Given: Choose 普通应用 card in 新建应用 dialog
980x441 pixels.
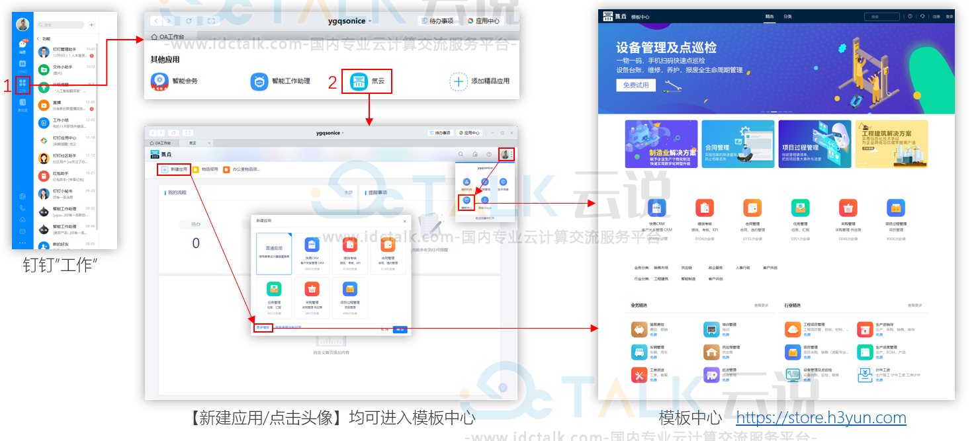Looking at the screenshot, I should coord(274,253).
